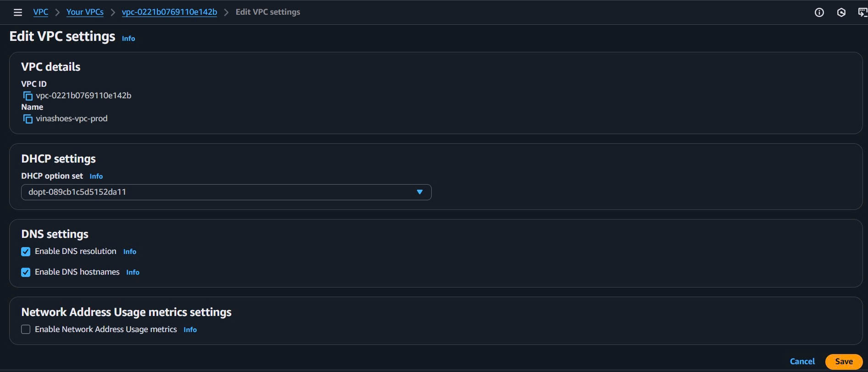Cancel editing the VPC settings
This screenshot has height=372, width=868.
tap(802, 361)
